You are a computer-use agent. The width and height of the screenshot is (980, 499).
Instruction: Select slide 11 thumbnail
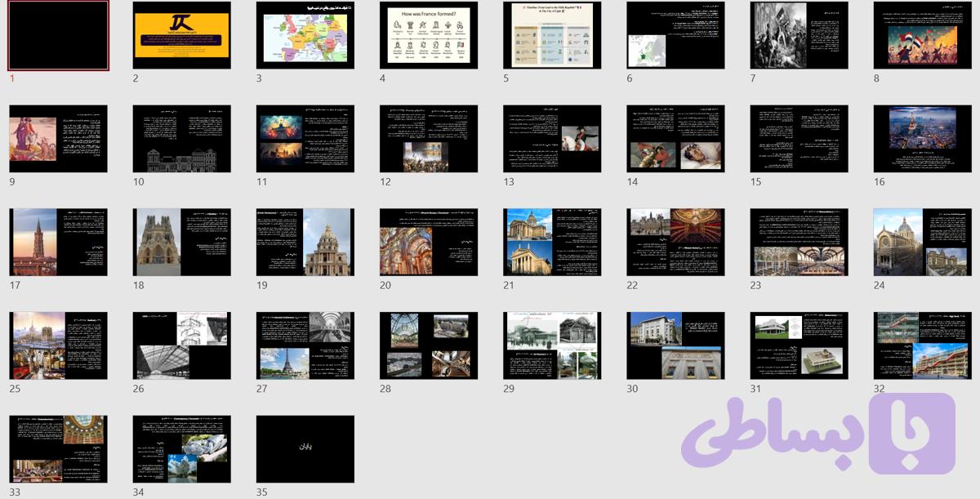pos(305,139)
